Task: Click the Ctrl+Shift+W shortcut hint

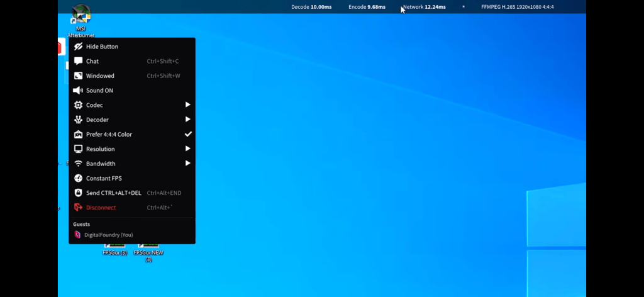Action: (164, 76)
